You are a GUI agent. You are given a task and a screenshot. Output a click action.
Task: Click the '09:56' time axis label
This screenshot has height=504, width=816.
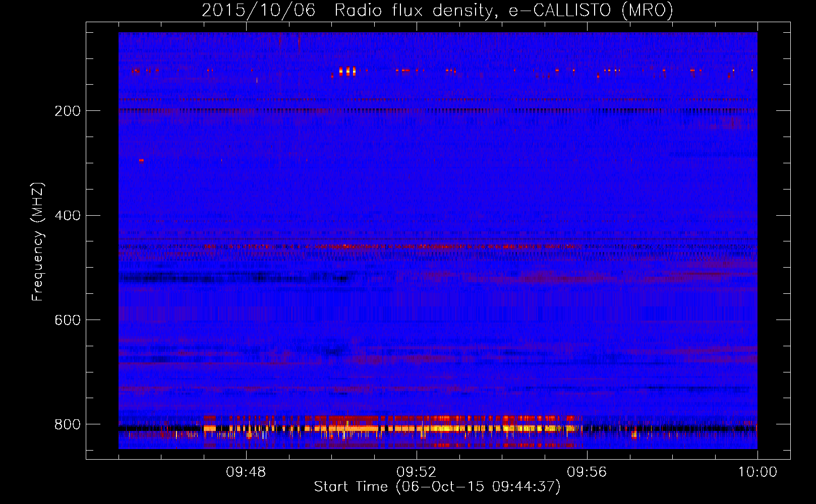[587, 472]
